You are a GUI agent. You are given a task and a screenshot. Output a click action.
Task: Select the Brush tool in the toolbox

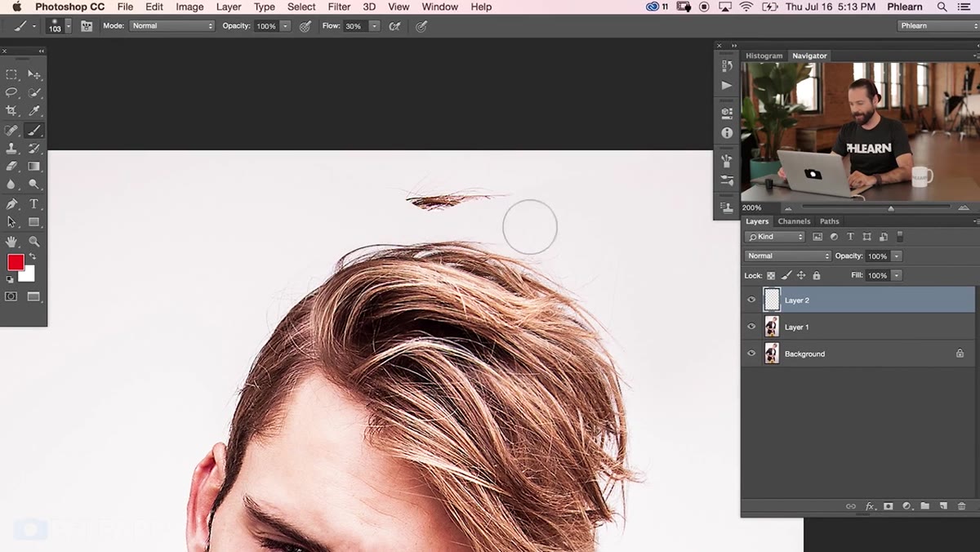[x=34, y=130]
